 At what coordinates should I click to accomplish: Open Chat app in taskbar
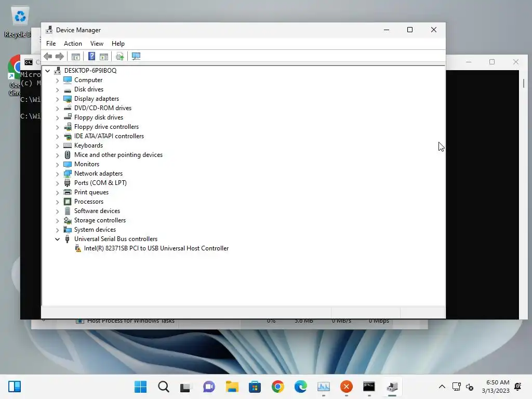(x=209, y=387)
